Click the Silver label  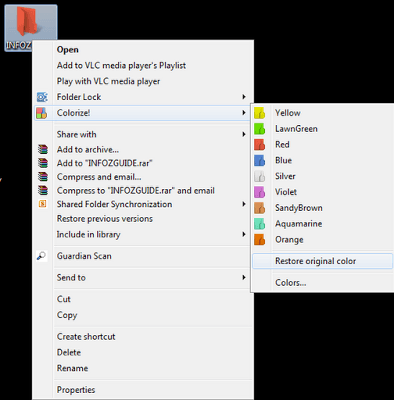(285, 176)
